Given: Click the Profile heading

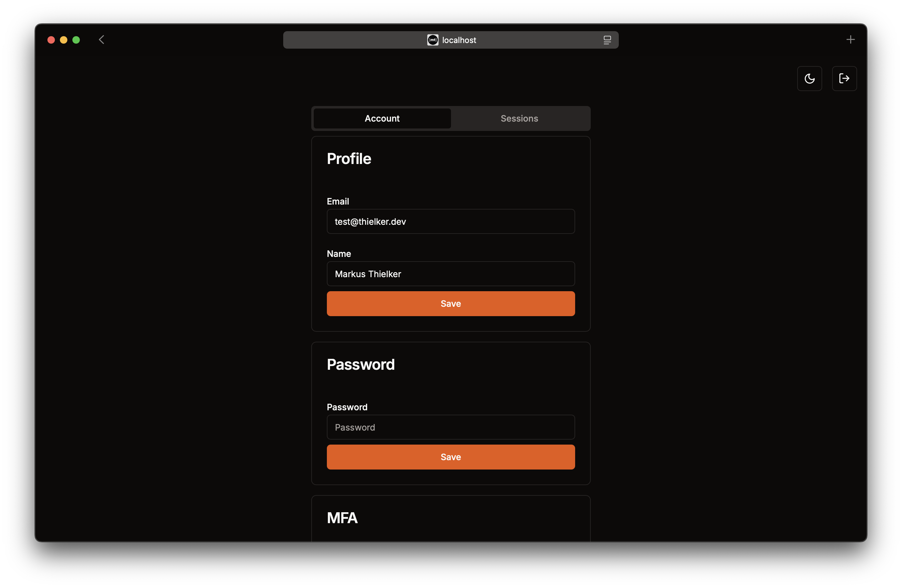Looking at the screenshot, I should point(349,159).
